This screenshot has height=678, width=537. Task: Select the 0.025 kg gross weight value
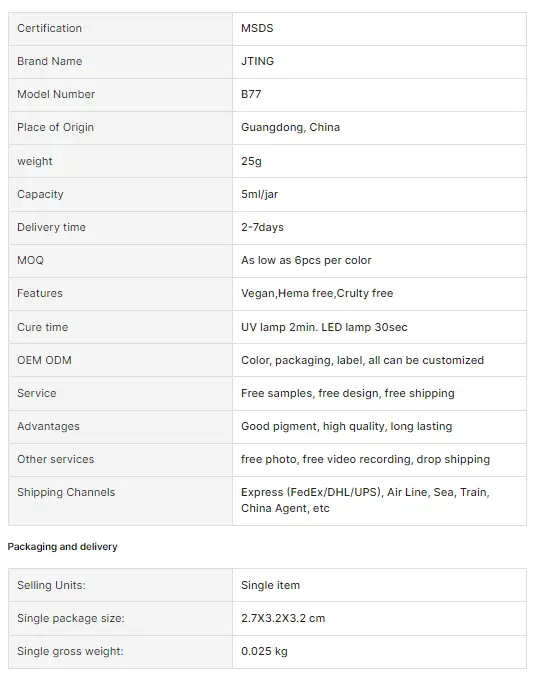pos(264,652)
